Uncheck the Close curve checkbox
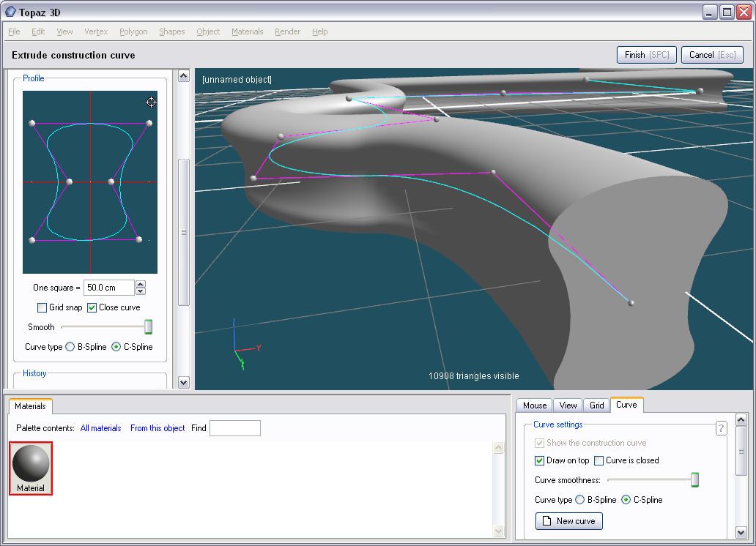Screen dimensions: 756x546 pos(92,307)
